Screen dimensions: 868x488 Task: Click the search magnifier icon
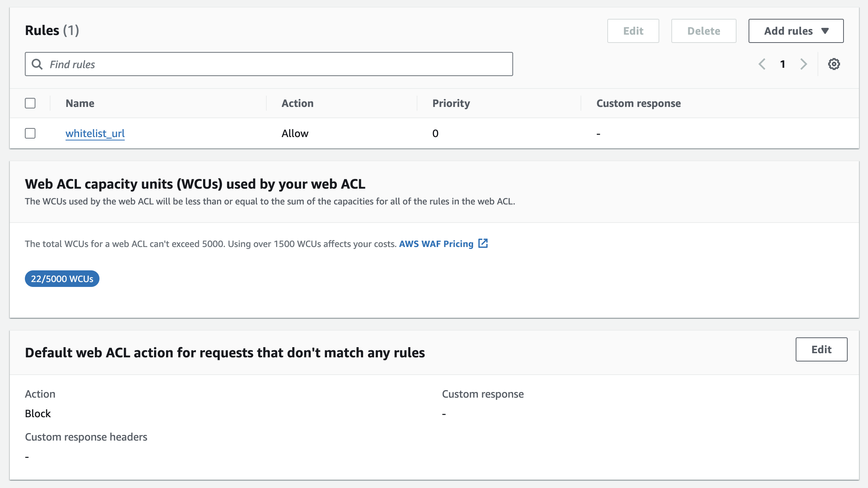37,64
